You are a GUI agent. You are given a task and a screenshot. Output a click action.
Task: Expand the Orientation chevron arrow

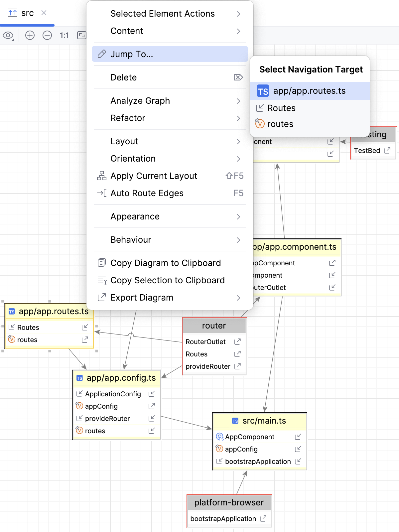coord(238,159)
